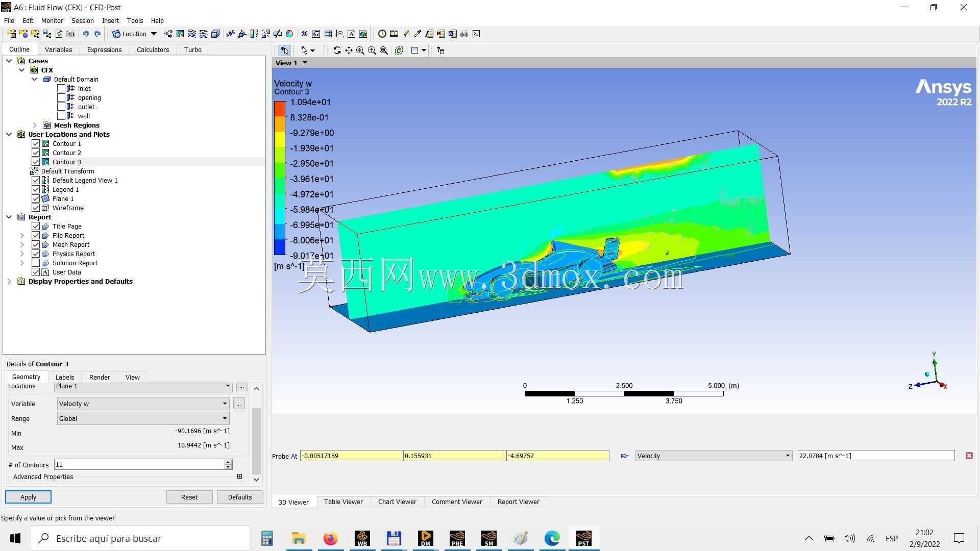Open Firefox from the taskbar

(x=330, y=538)
